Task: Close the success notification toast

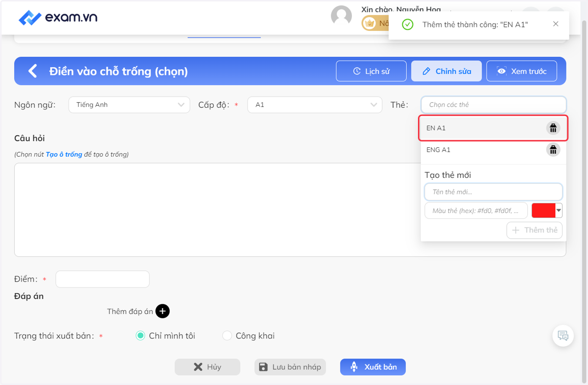Action: pyautogui.click(x=556, y=24)
